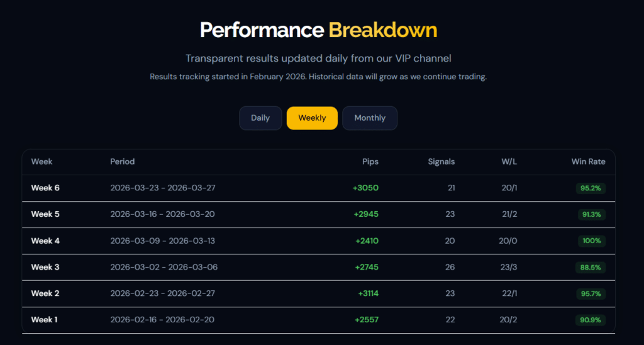Click the Signals column header

(x=441, y=162)
